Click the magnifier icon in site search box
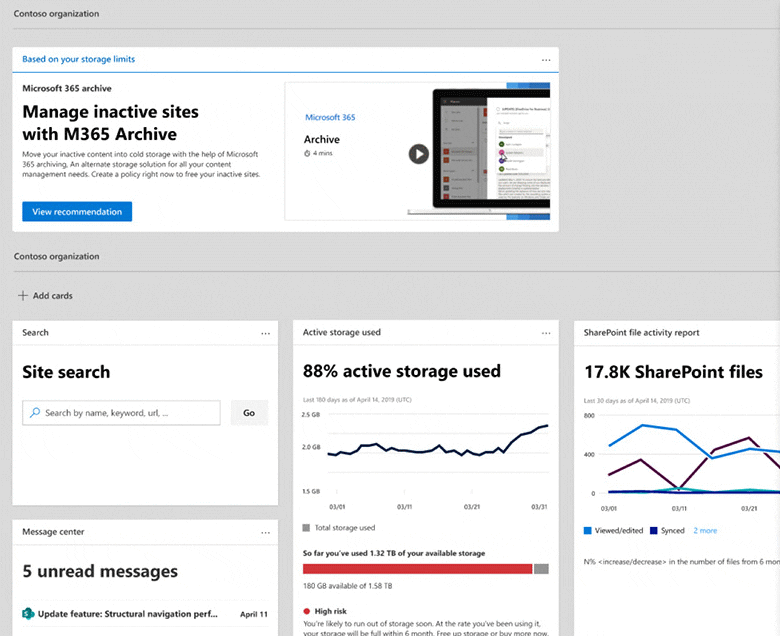780x636 pixels. [35, 413]
